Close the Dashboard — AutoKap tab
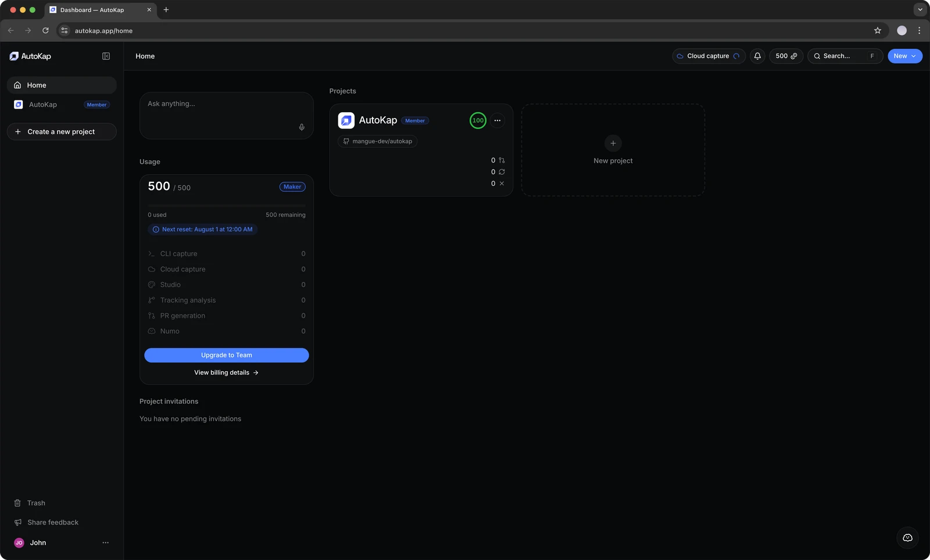The image size is (930, 560). click(x=149, y=10)
